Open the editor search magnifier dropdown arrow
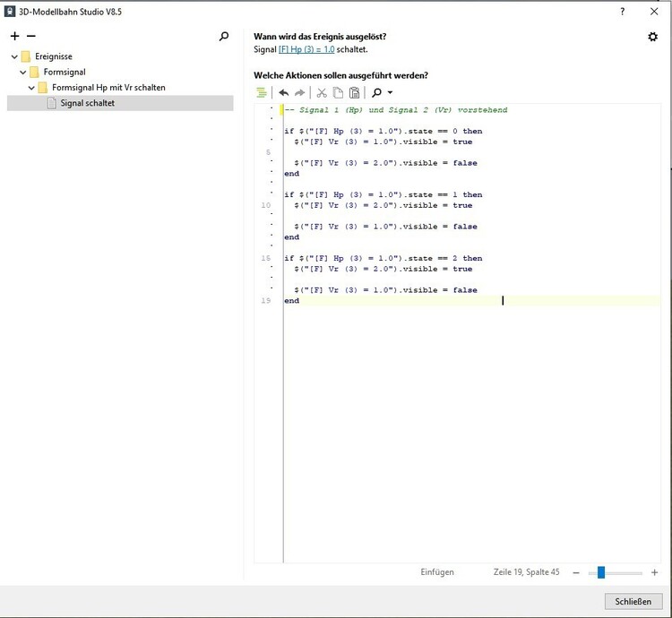 coord(390,93)
